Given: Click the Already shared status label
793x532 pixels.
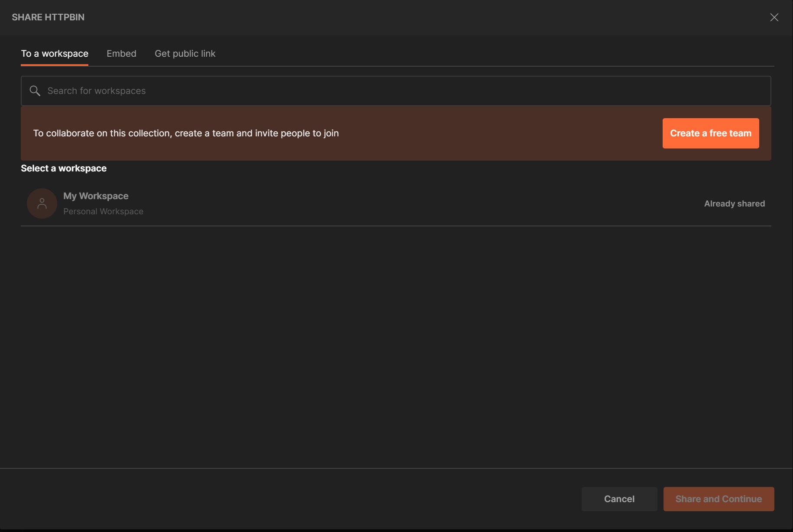Looking at the screenshot, I should click(x=734, y=203).
